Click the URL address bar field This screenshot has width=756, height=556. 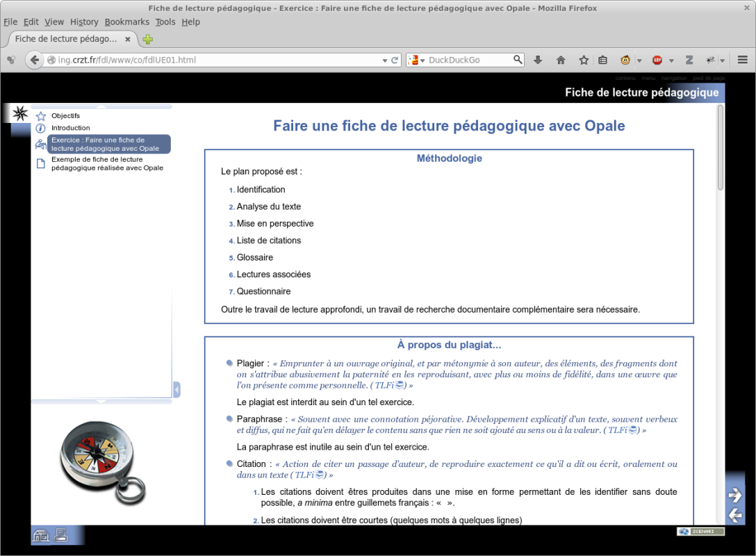tap(217, 60)
